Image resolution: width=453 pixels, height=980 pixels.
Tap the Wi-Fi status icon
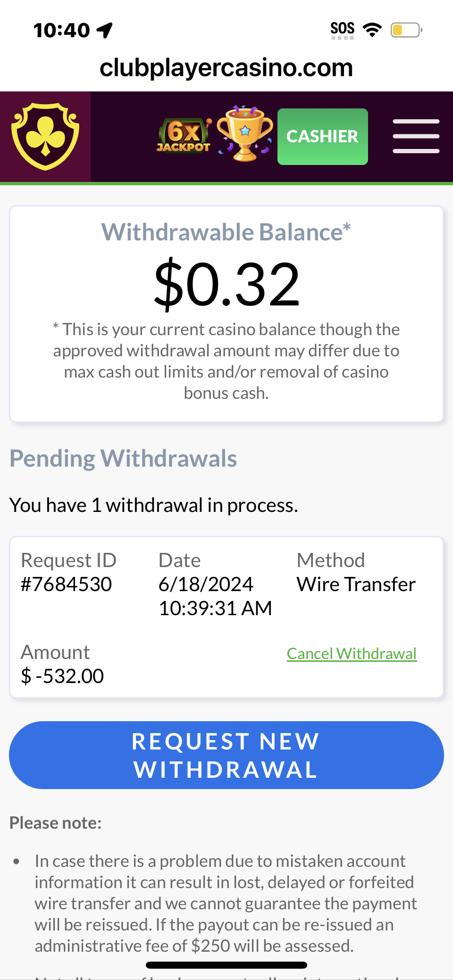tap(372, 30)
